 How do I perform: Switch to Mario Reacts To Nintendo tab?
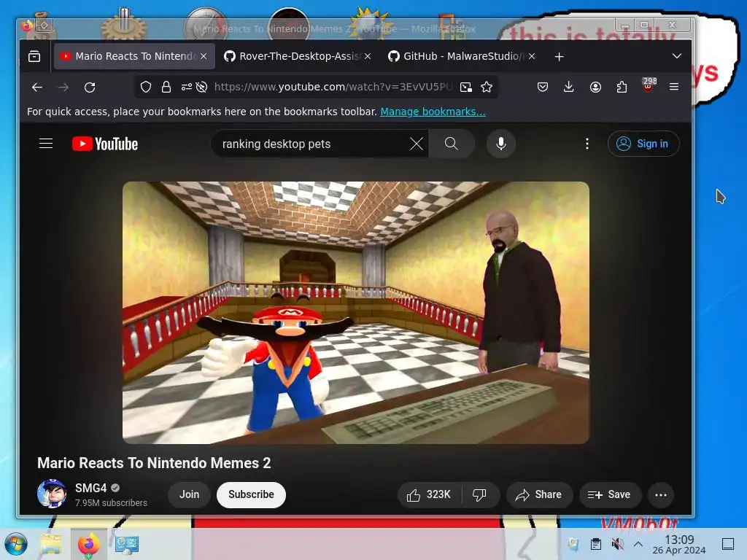click(x=134, y=56)
